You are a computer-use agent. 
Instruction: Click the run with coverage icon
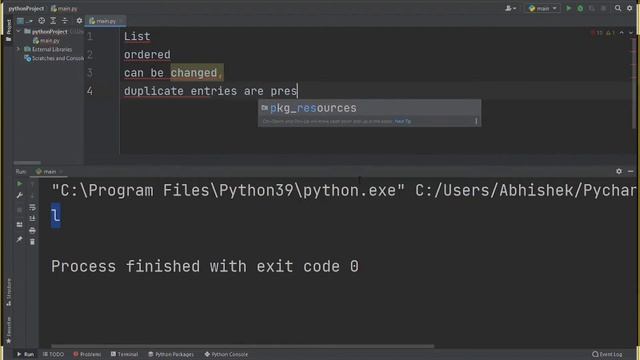[x=592, y=8]
